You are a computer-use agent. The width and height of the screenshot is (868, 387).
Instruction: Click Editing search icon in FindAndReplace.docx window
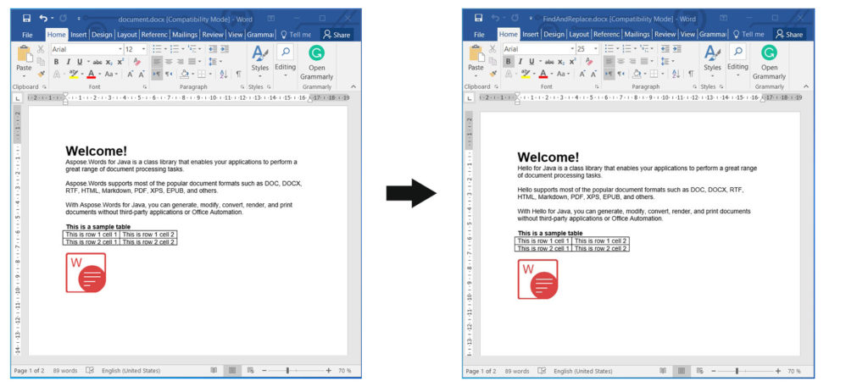point(737,53)
